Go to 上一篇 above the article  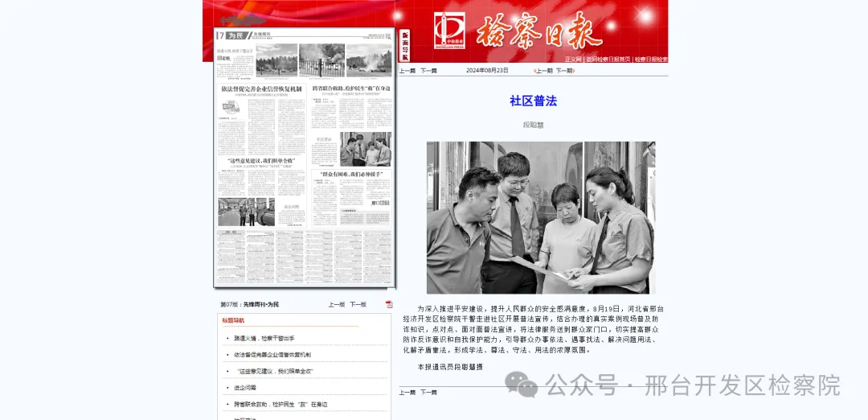click(407, 71)
